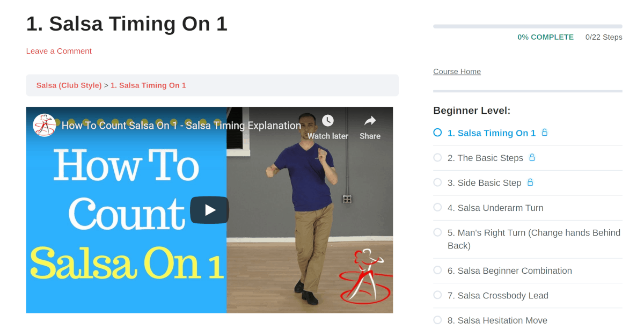Open the video title link on the player
644x329 pixels.
pos(181,126)
